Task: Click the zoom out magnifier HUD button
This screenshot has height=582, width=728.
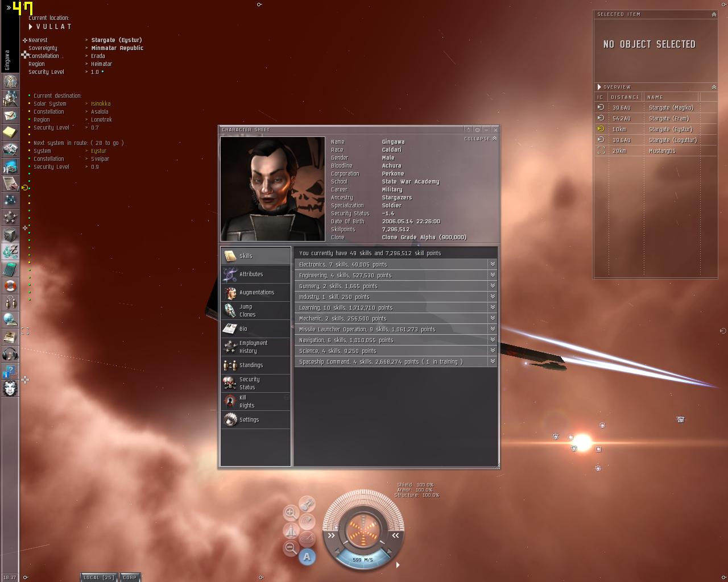Action: point(291,548)
